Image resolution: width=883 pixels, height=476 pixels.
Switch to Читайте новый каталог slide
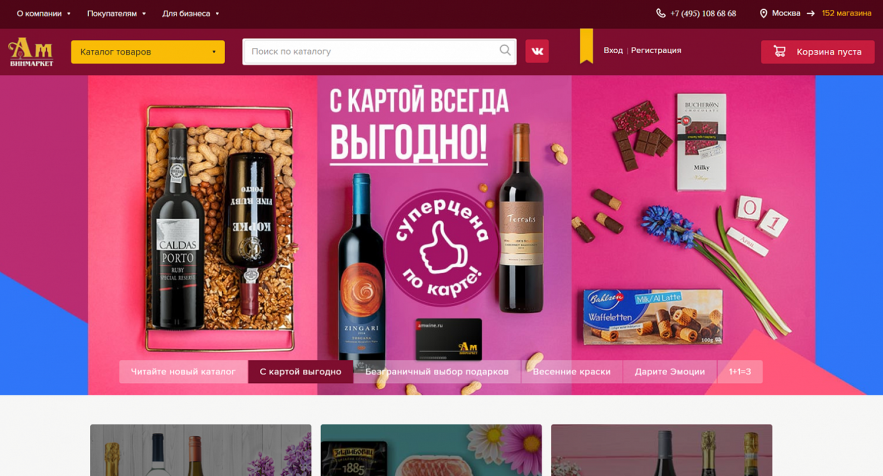click(183, 372)
